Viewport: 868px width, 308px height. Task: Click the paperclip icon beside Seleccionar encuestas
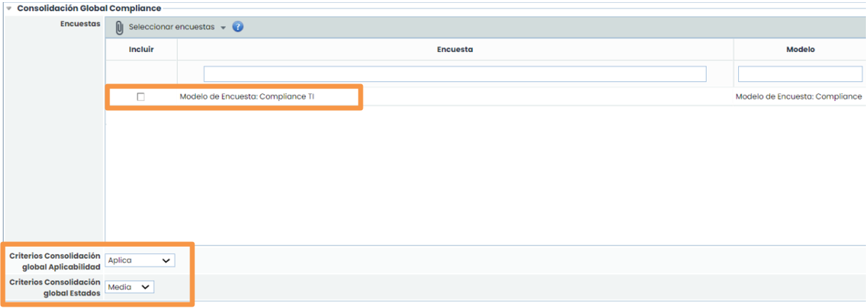coord(119,27)
